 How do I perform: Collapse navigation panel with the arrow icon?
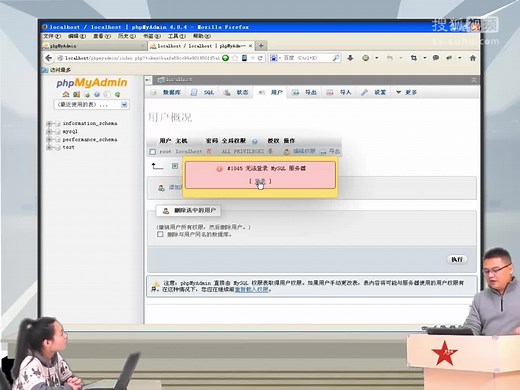tap(148, 80)
